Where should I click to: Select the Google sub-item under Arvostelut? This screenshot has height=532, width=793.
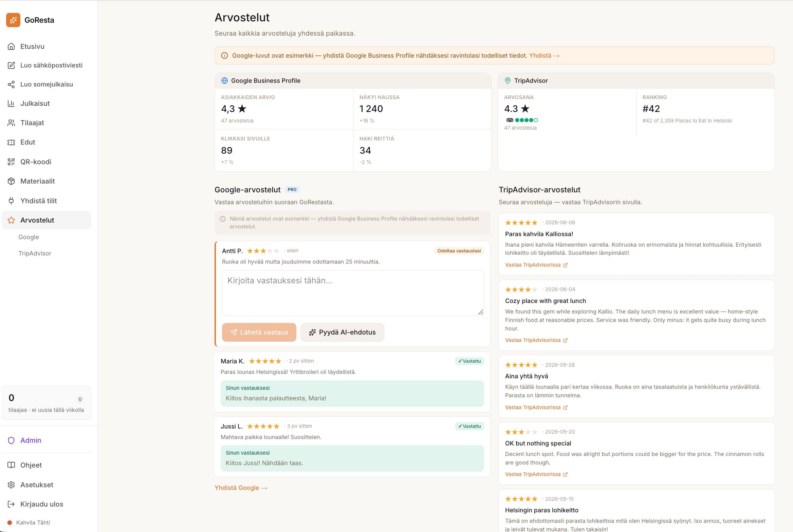tap(29, 237)
